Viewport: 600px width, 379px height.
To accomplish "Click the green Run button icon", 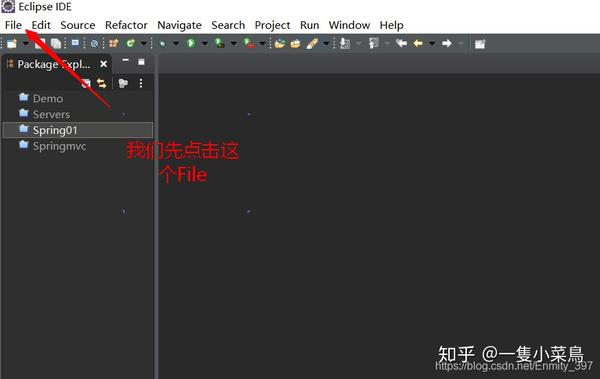I will click(x=191, y=43).
